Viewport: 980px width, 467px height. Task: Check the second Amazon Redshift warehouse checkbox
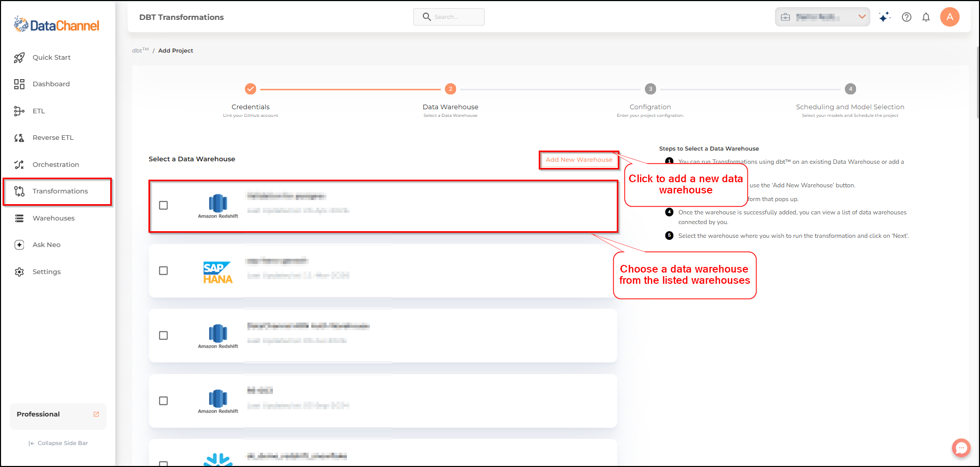coord(163,335)
